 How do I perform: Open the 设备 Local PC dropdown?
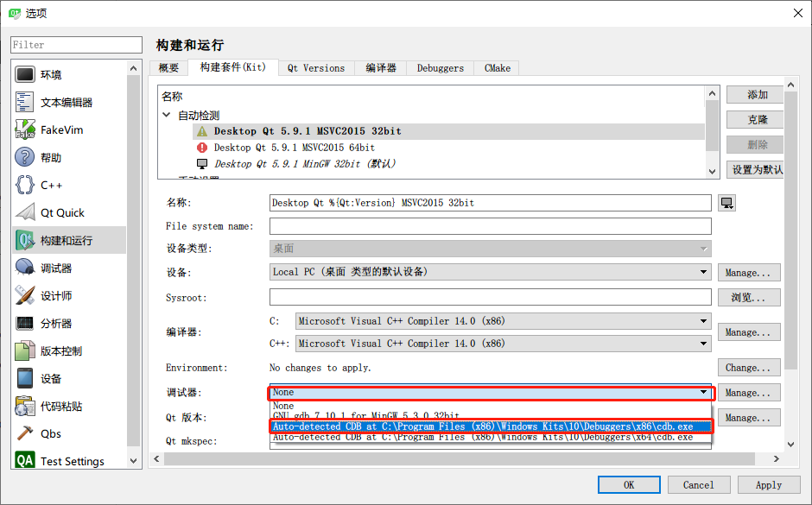[x=490, y=272]
